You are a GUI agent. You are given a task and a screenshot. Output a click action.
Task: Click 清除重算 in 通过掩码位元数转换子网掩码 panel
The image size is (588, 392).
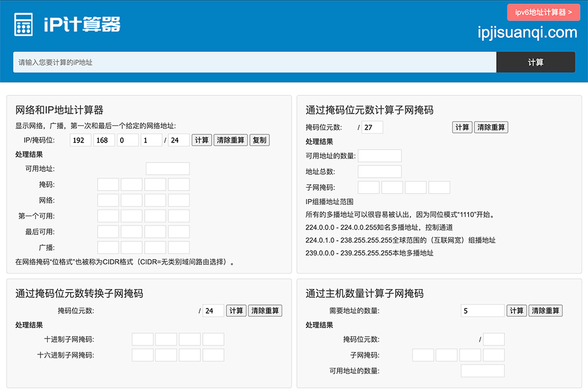coord(265,311)
